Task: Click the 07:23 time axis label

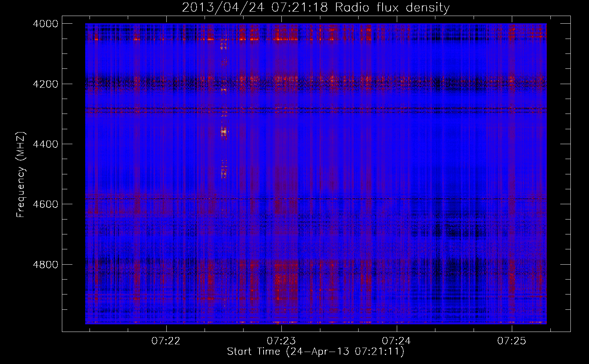Action: pos(281,341)
